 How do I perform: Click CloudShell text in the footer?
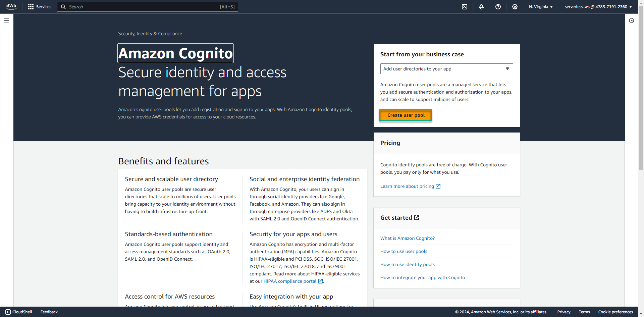(22, 312)
